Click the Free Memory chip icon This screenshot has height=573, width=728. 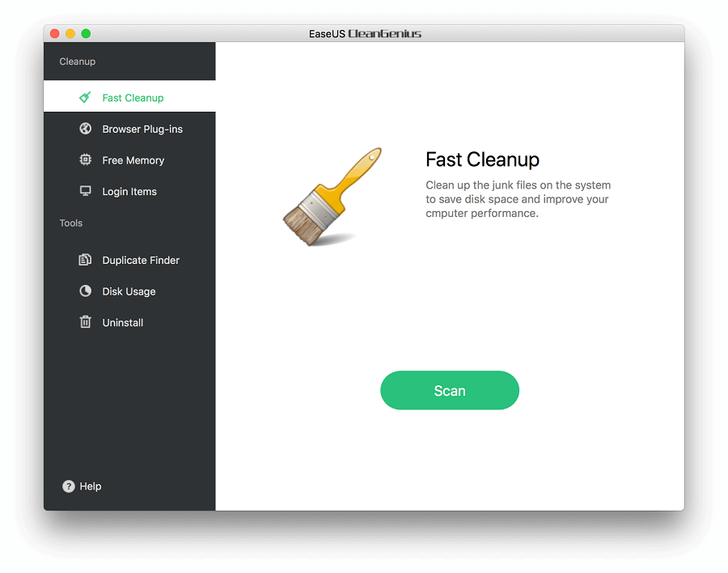click(86, 160)
